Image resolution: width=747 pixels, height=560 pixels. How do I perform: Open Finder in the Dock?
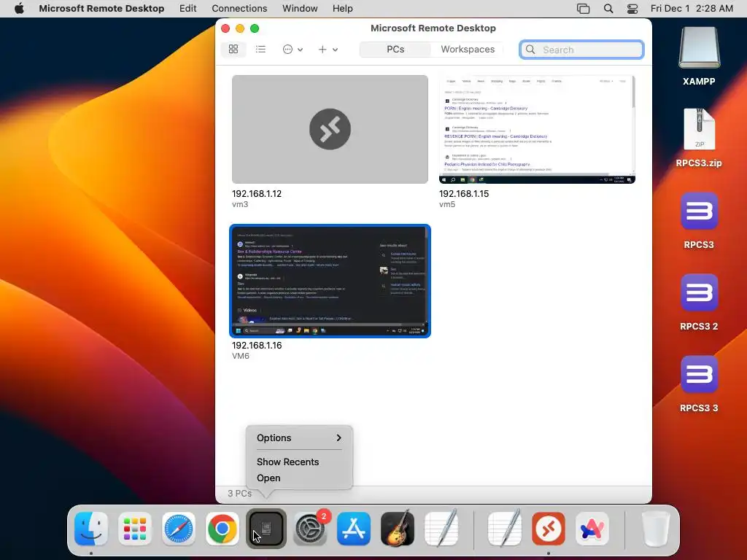(x=91, y=529)
